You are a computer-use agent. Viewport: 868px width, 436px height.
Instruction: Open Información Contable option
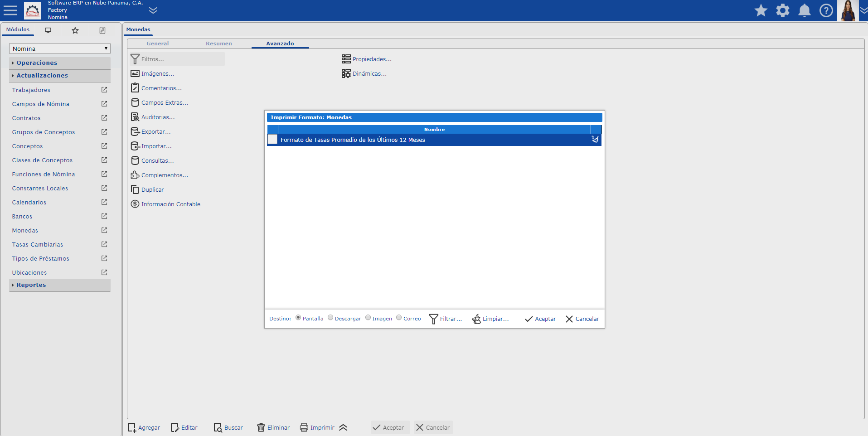[x=165, y=204]
